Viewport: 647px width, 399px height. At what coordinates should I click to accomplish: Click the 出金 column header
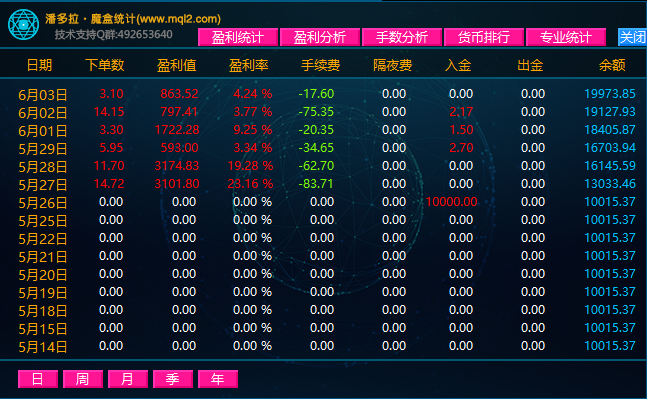pos(530,65)
